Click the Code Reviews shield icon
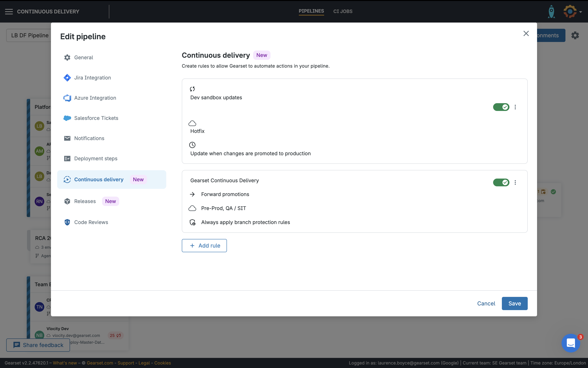This screenshot has width=588, height=368. tap(67, 222)
